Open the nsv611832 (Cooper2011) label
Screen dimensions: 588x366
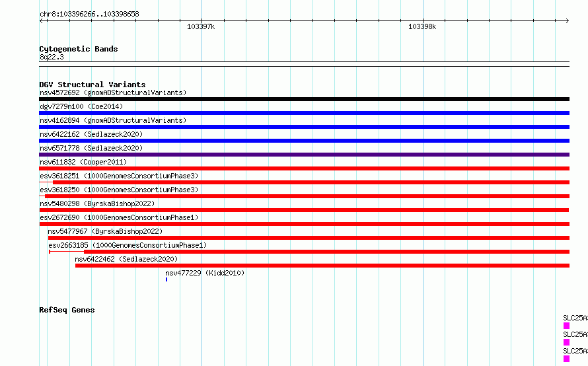83,162
